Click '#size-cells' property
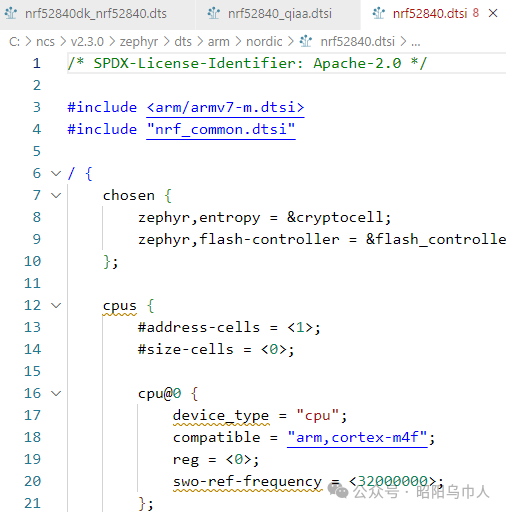 (186, 350)
